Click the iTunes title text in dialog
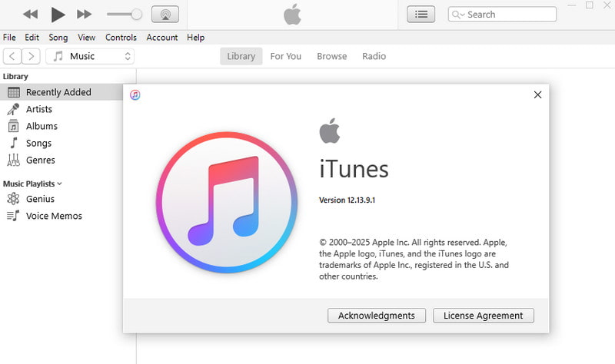The image size is (615, 364). [354, 169]
